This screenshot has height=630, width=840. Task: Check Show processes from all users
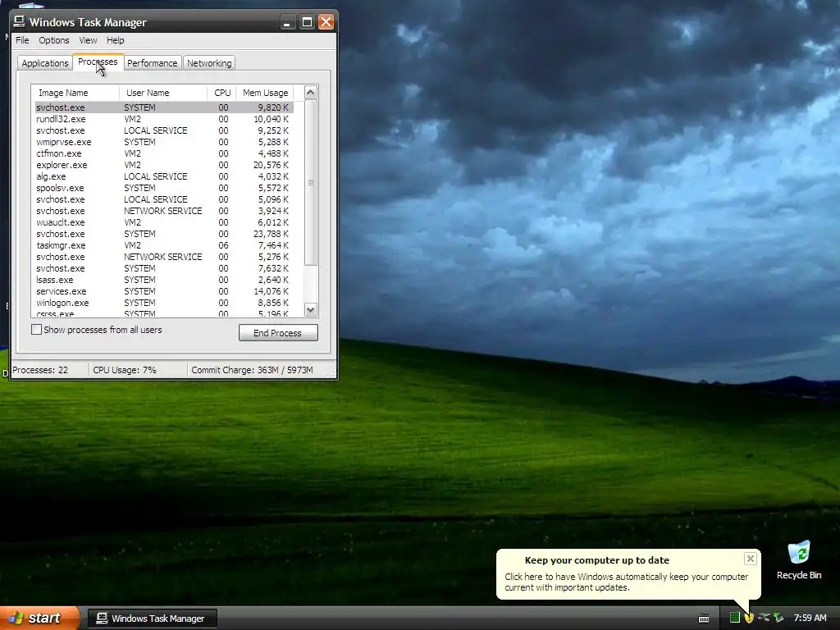(36, 330)
